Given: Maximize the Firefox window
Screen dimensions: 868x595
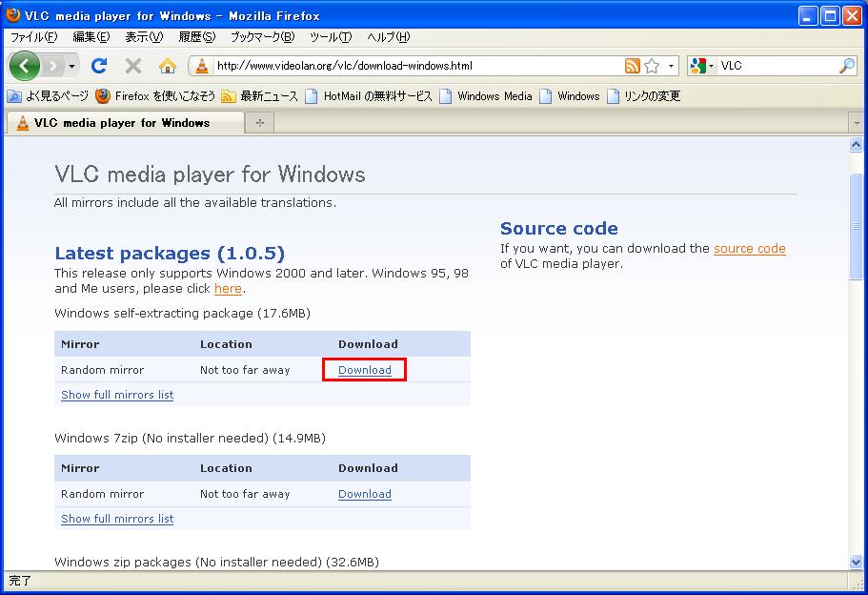Looking at the screenshot, I should (x=830, y=16).
